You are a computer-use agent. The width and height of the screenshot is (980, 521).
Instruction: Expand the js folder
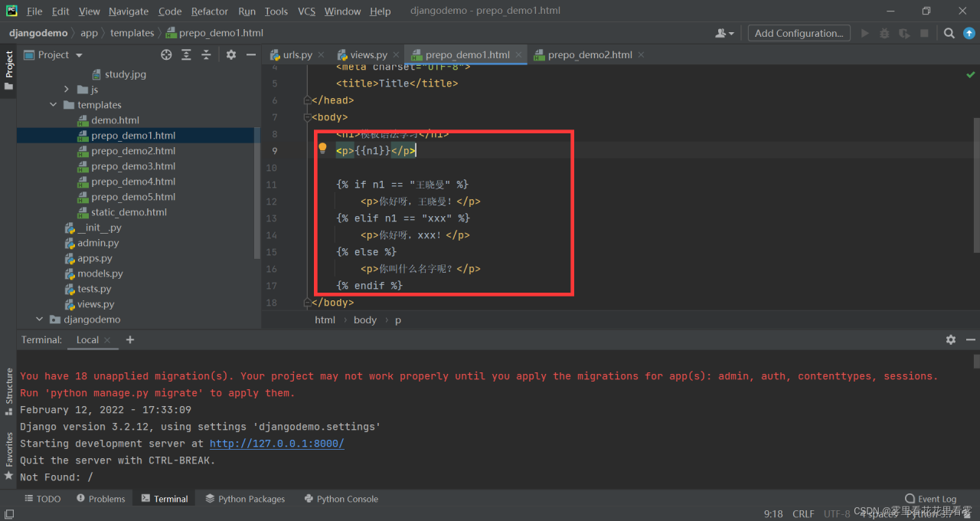click(67, 90)
